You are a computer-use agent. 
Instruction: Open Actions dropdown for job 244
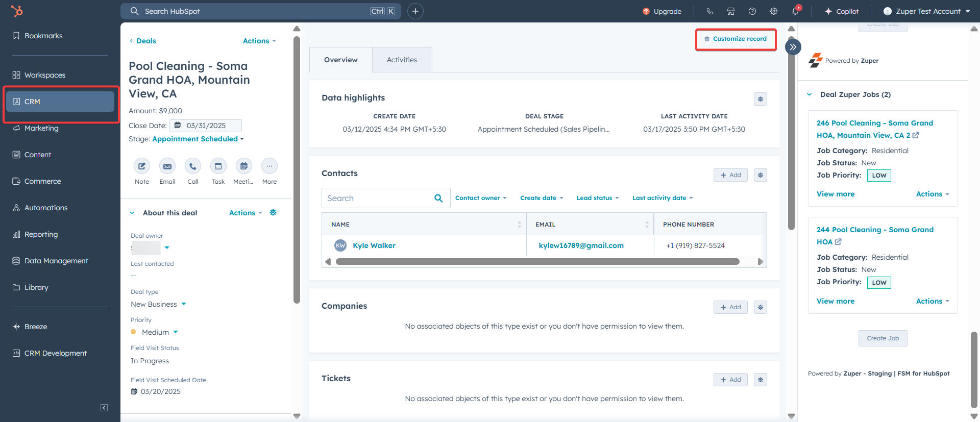[933, 301]
